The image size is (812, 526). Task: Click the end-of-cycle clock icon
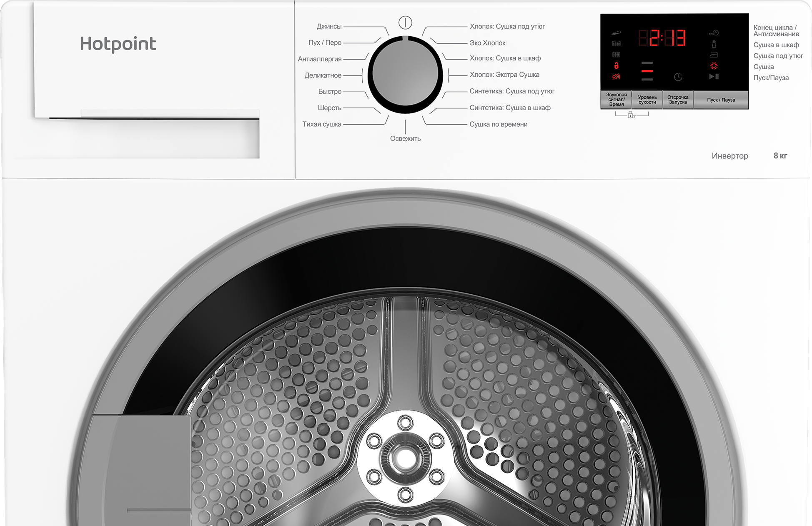[x=714, y=33]
